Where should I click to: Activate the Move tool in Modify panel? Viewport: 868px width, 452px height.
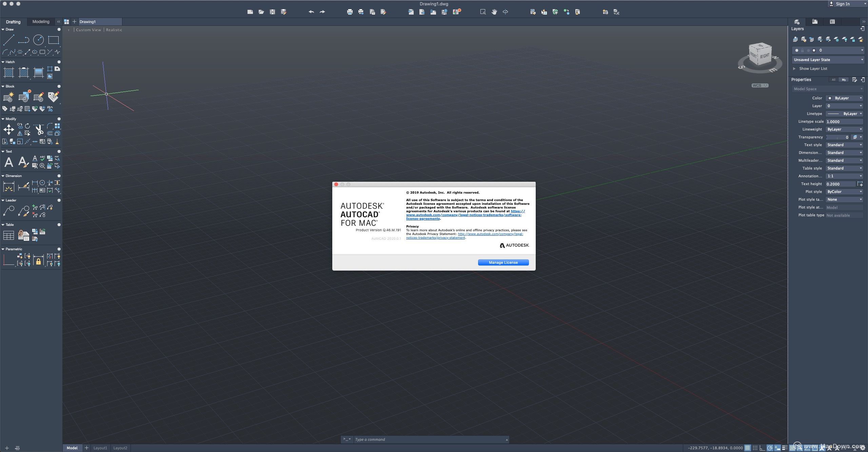click(8, 130)
